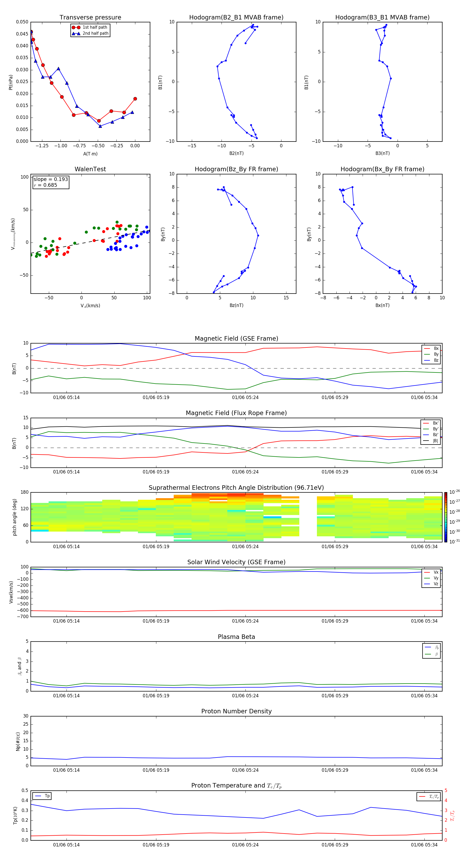The image size is (473, 868).
Task: Click the 'Magnetic Field (Flux Rope Frame)' title
Action: (236, 413)
